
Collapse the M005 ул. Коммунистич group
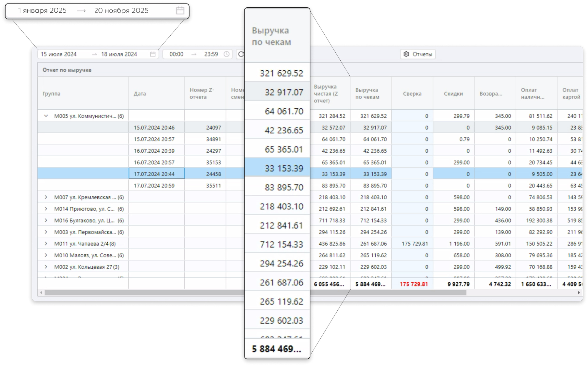click(x=46, y=116)
